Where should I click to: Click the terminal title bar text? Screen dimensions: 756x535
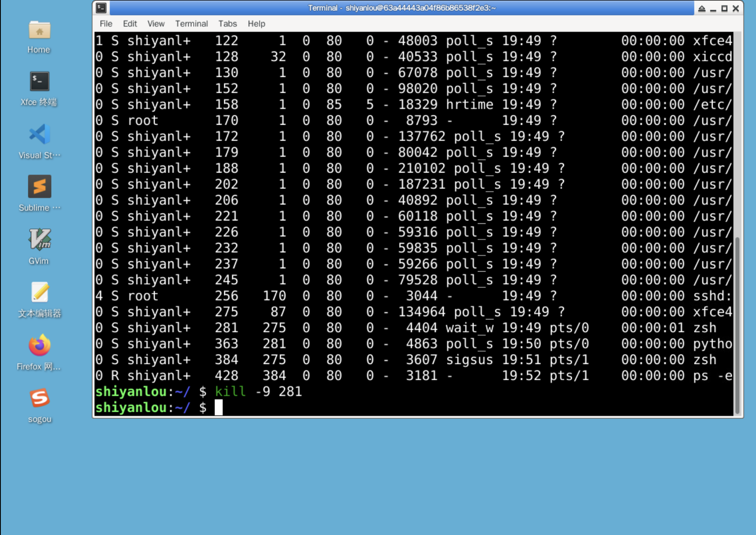402,8
